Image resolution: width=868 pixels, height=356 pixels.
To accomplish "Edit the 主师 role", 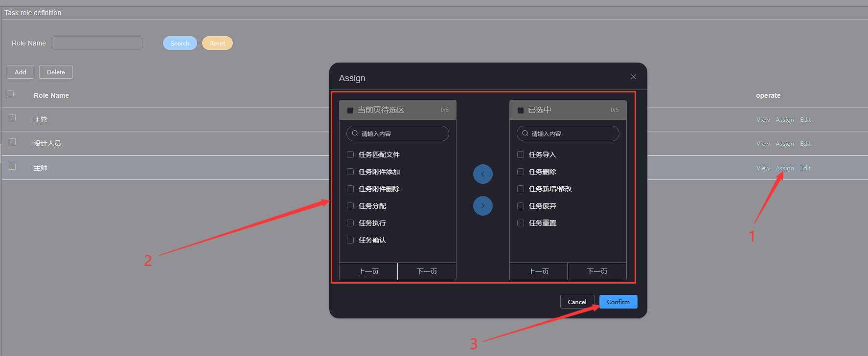I will pos(805,168).
